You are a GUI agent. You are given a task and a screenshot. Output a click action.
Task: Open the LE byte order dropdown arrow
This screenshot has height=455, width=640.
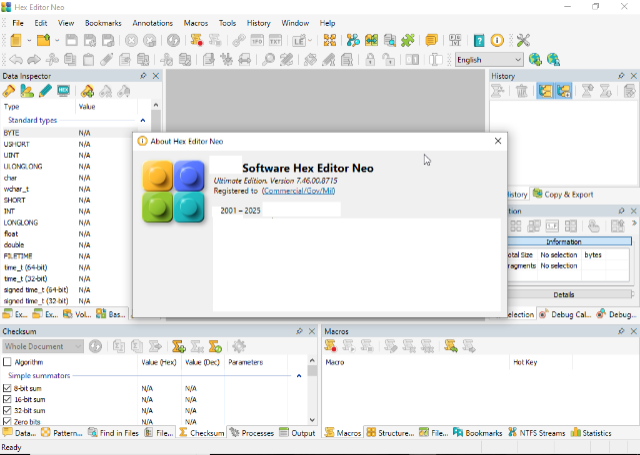tap(310, 41)
